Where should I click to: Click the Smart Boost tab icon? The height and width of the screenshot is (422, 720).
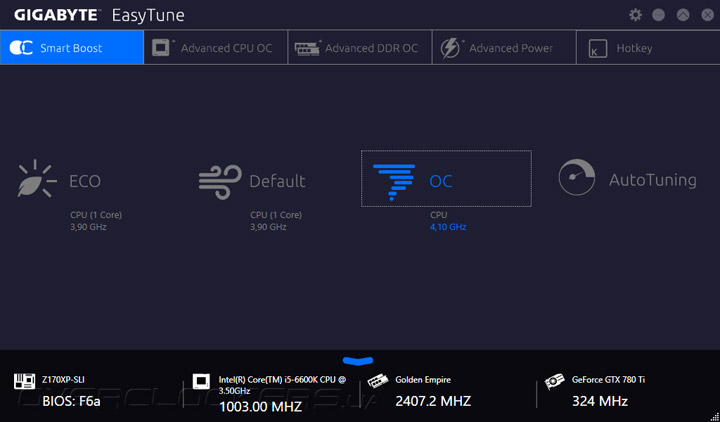[x=21, y=48]
